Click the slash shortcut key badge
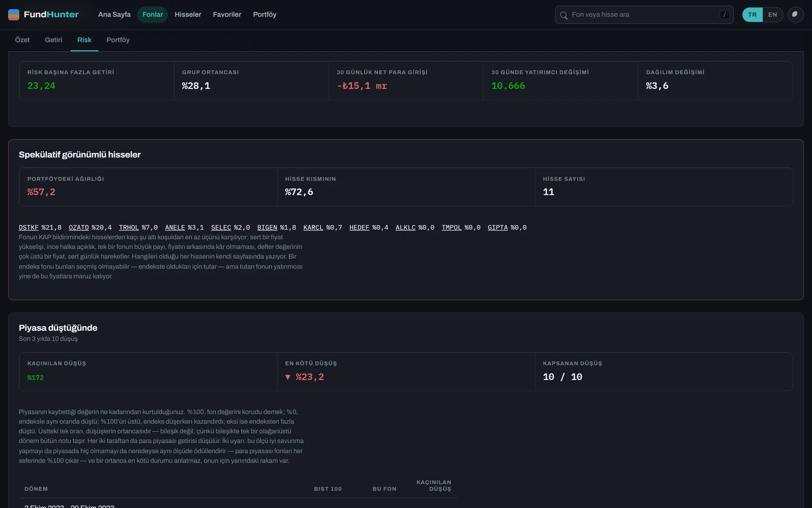 725,15
